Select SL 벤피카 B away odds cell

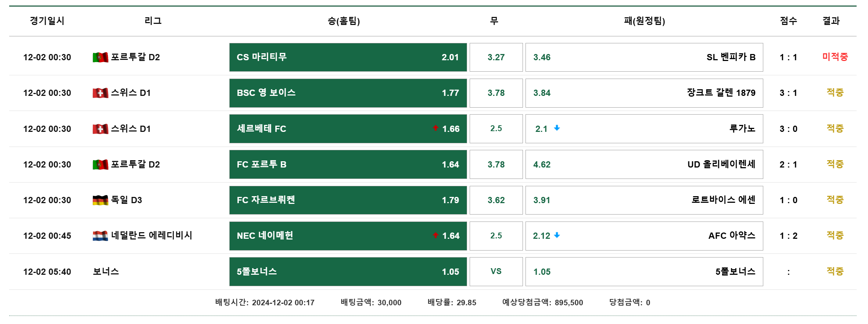(644, 57)
